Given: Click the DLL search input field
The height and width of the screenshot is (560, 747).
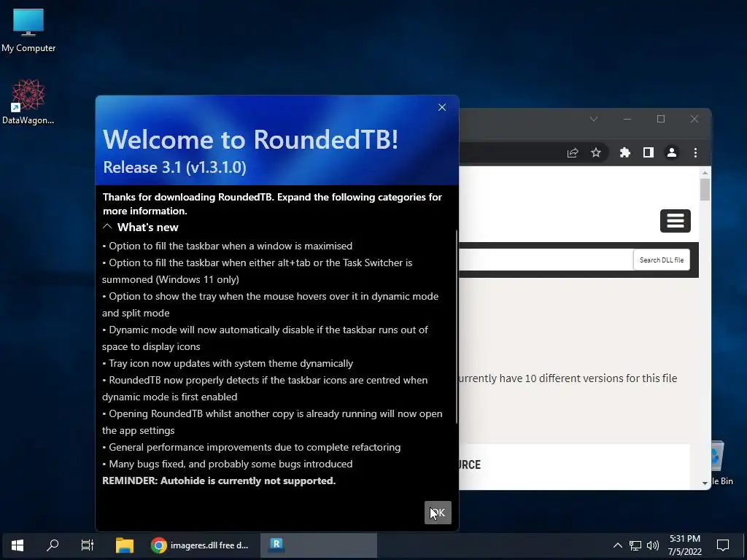Looking at the screenshot, I should [546, 260].
